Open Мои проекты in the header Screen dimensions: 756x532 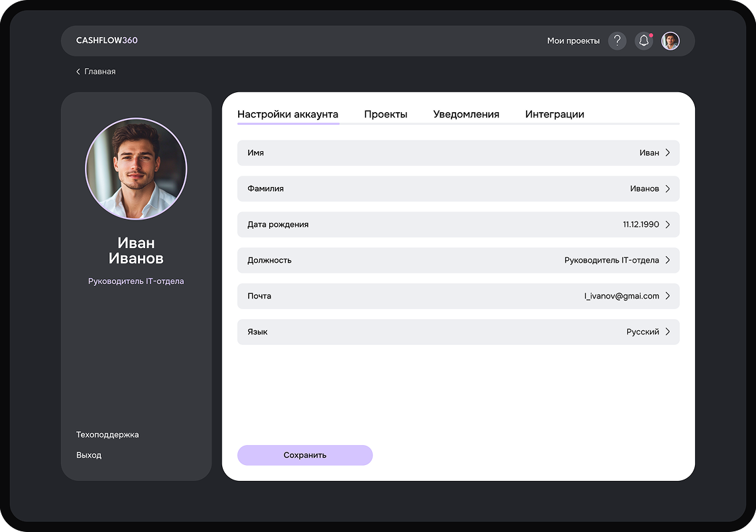pos(573,40)
